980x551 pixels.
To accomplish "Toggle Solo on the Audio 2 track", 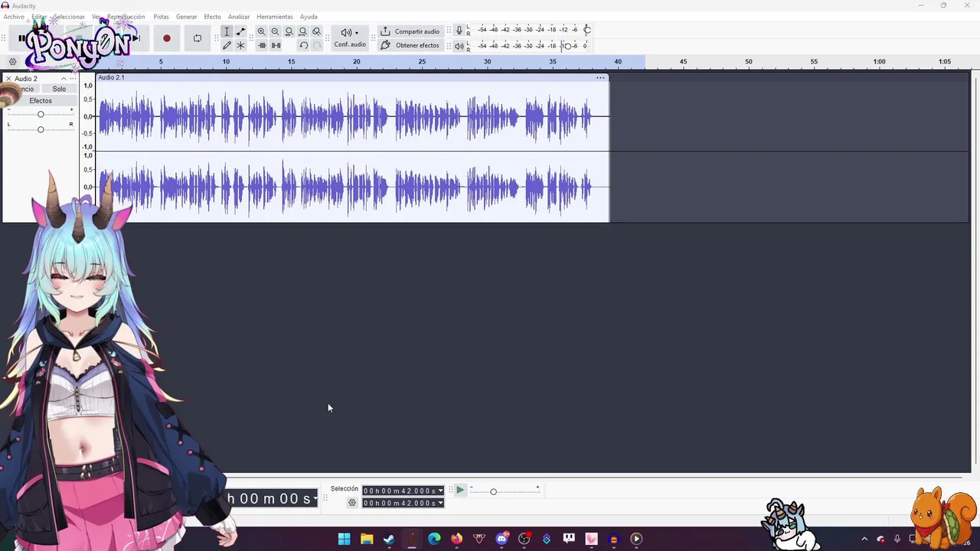I will (59, 89).
